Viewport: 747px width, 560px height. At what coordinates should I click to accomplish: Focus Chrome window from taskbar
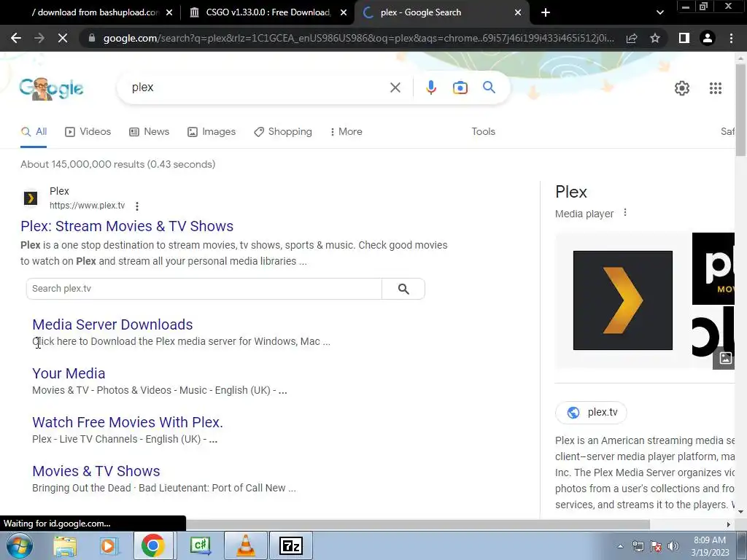(153, 545)
